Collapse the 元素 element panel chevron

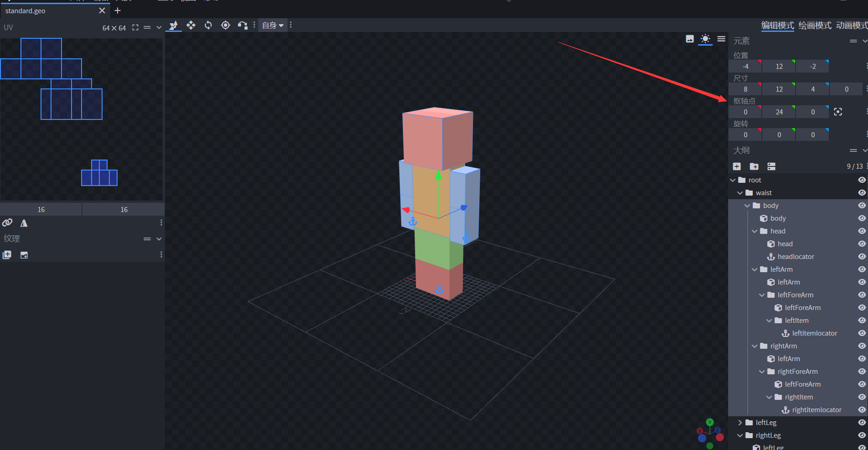pyautogui.click(x=865, y=41)
